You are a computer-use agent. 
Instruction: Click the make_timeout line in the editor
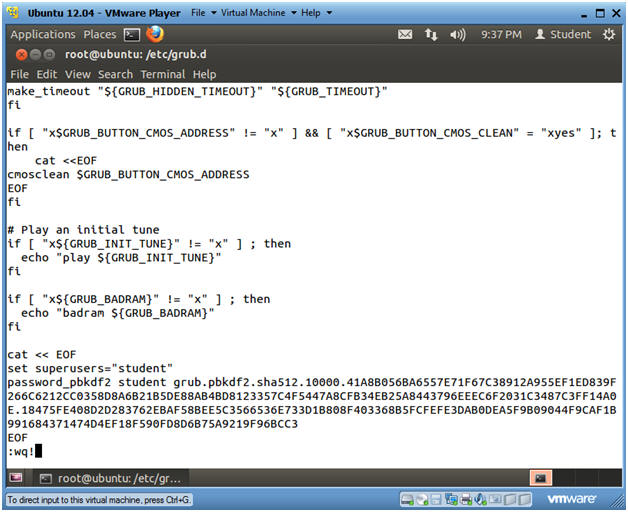click(x=197, y=91)
